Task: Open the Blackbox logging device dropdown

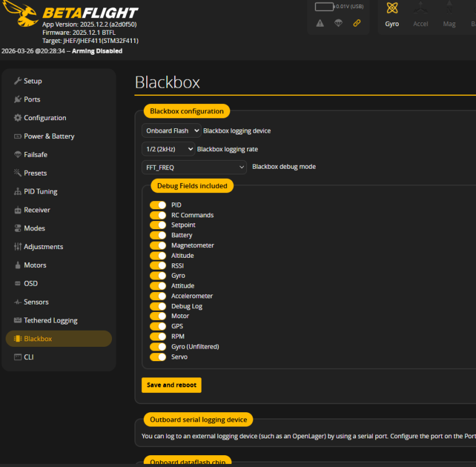Action: (171, 131)
